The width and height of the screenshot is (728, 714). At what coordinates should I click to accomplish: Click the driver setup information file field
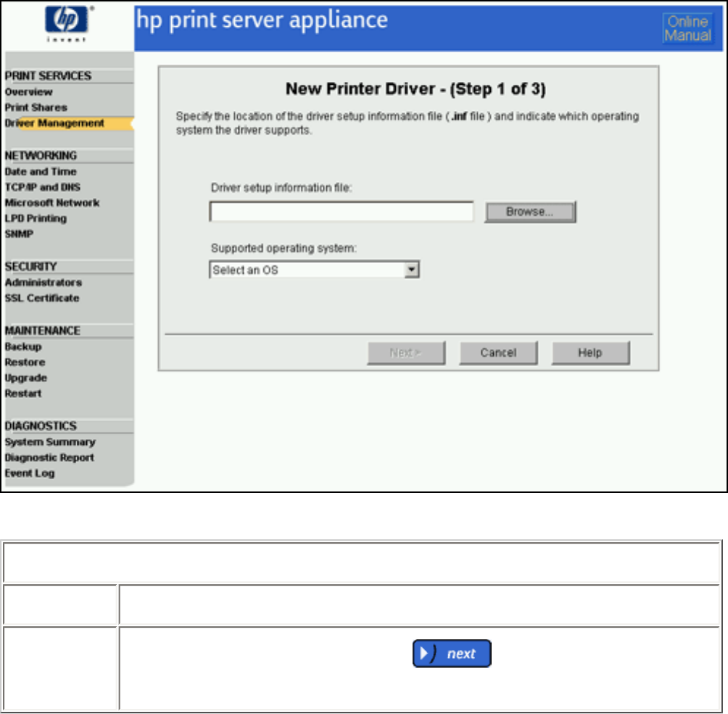[342, 212]
